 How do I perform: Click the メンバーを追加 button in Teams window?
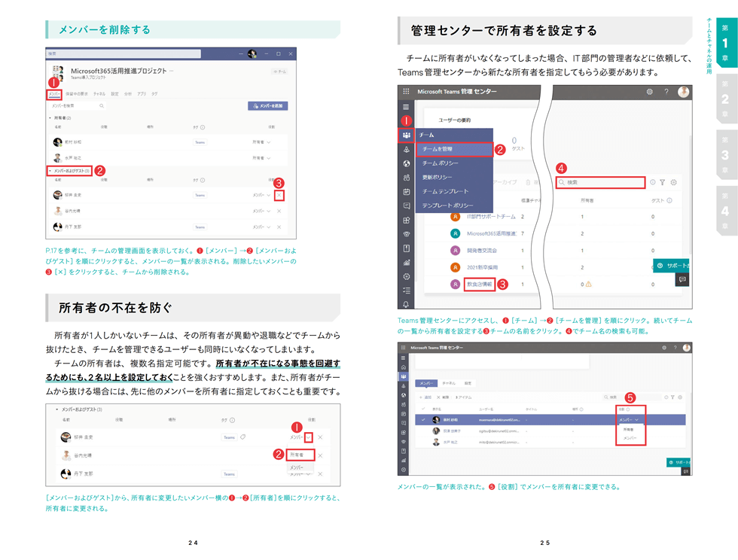tap(268, 106)
